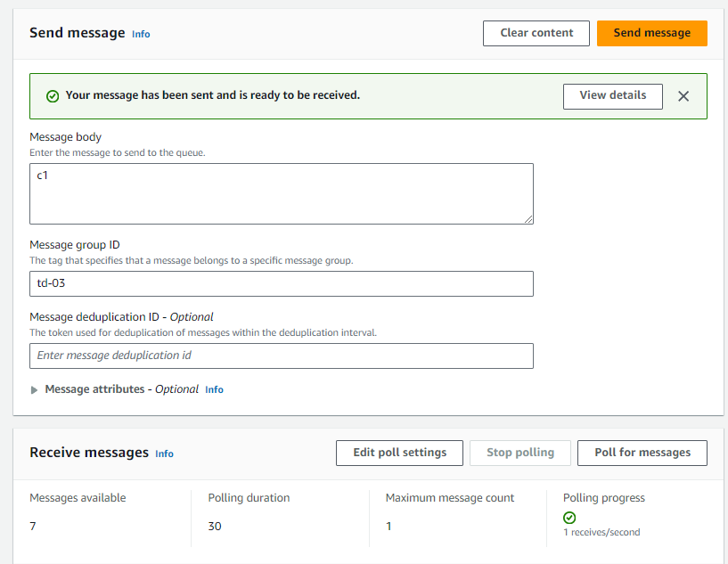Click the green success checkmark in the banner
The image size is (728, 564).
point(53,96)
